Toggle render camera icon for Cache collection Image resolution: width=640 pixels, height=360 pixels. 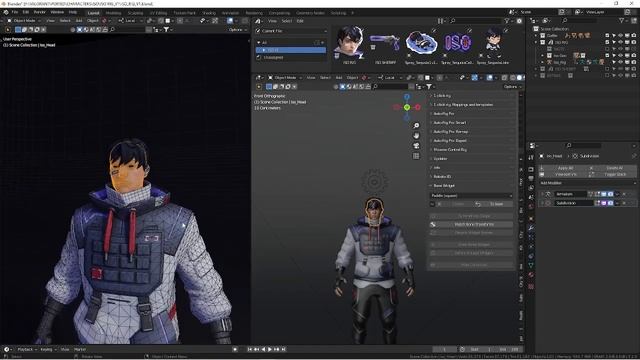pyautogui.click(x=633, y=36)
